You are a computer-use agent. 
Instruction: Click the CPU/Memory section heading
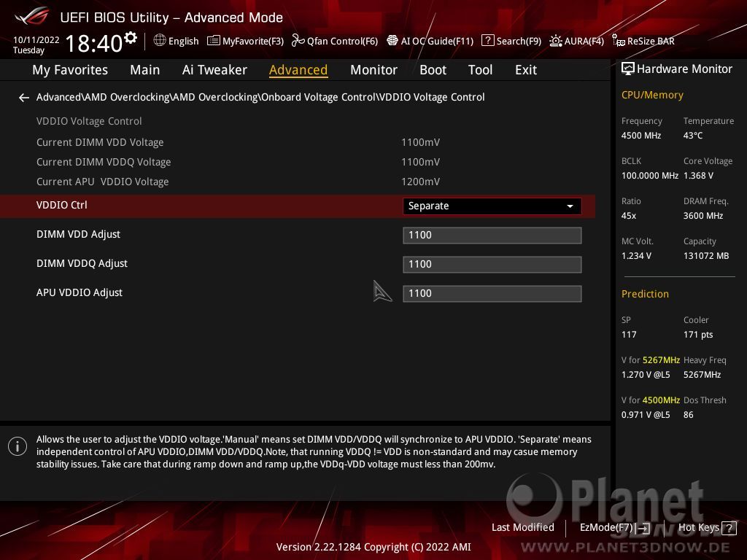coord(652,96)
